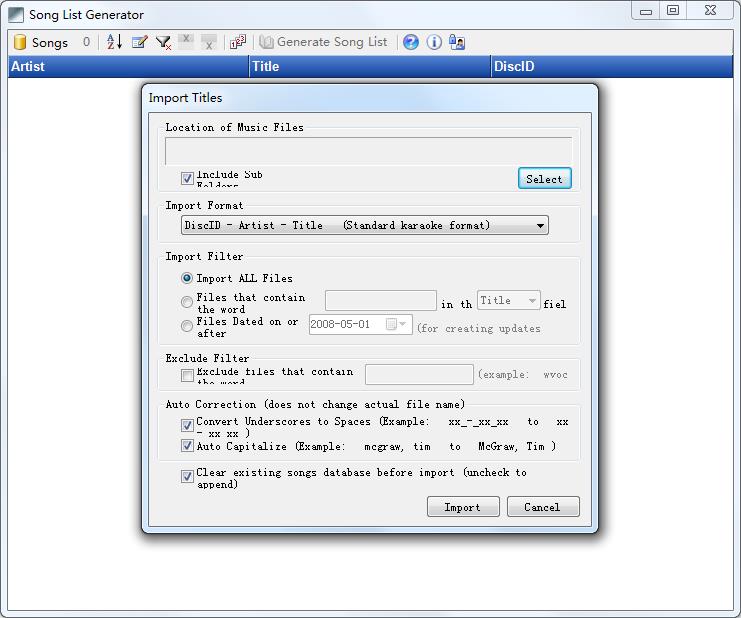The width and height of the screenshot is (741, 618).
Task: Click Generate Song List
Action: pos(323,42)
